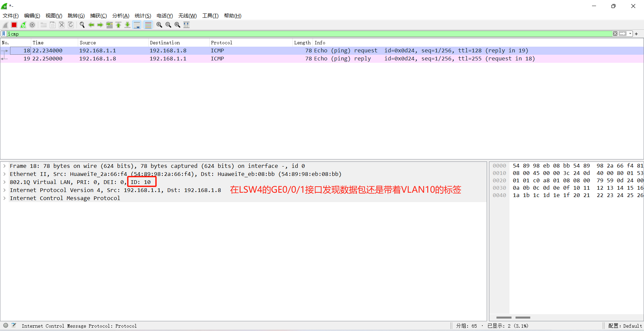644x331 pixels.
Task: Open the 捕获(C) menu
Action: point(99,16)
